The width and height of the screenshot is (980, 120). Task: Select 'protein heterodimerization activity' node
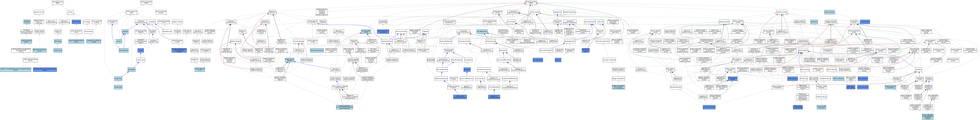76,41
